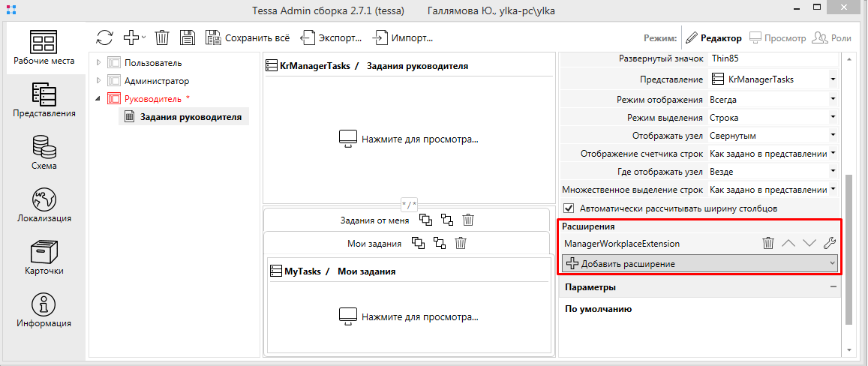The image size is (868, 366).
Task: Click the properties panel vertical scrollbar
Action: [x=849, y=247]
